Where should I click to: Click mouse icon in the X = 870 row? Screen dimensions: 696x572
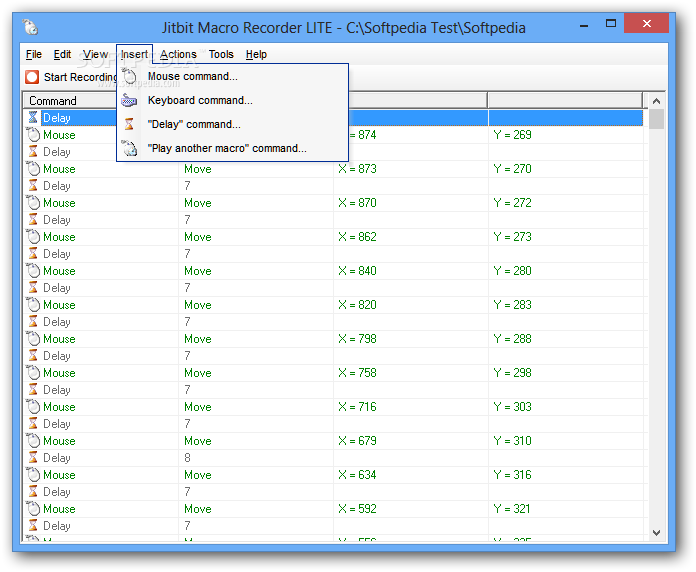[x=33, y=203]
